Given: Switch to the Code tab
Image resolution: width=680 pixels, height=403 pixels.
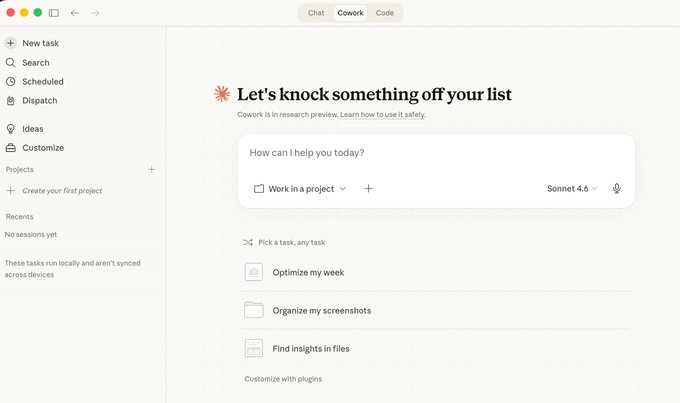Looking at the screenshot, I should (385, 13).
